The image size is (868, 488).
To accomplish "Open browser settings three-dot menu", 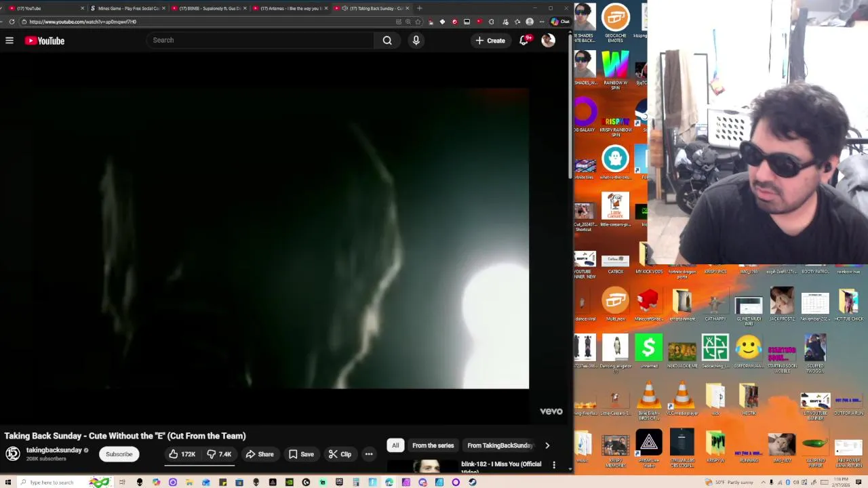I will 541,22.
